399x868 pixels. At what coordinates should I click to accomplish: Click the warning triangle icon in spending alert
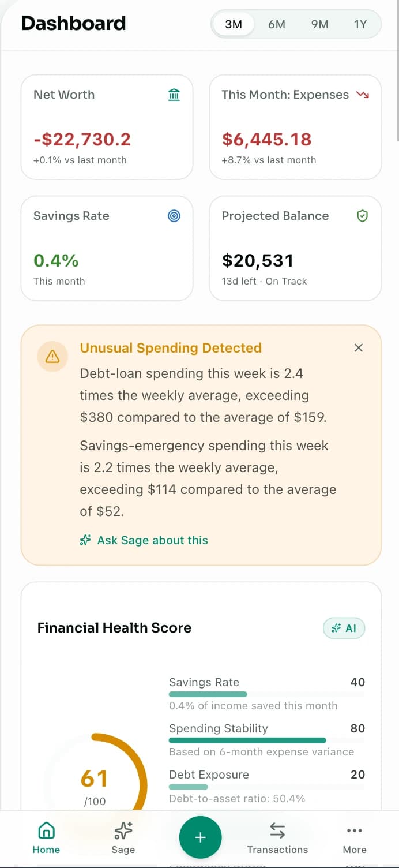click(x=52, y=357)
